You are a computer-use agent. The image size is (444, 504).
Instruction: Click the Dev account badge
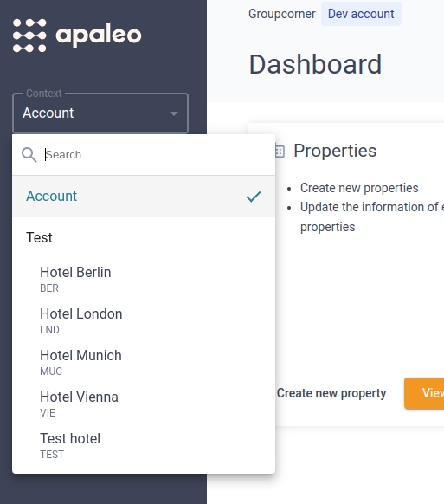click(361, 14)
